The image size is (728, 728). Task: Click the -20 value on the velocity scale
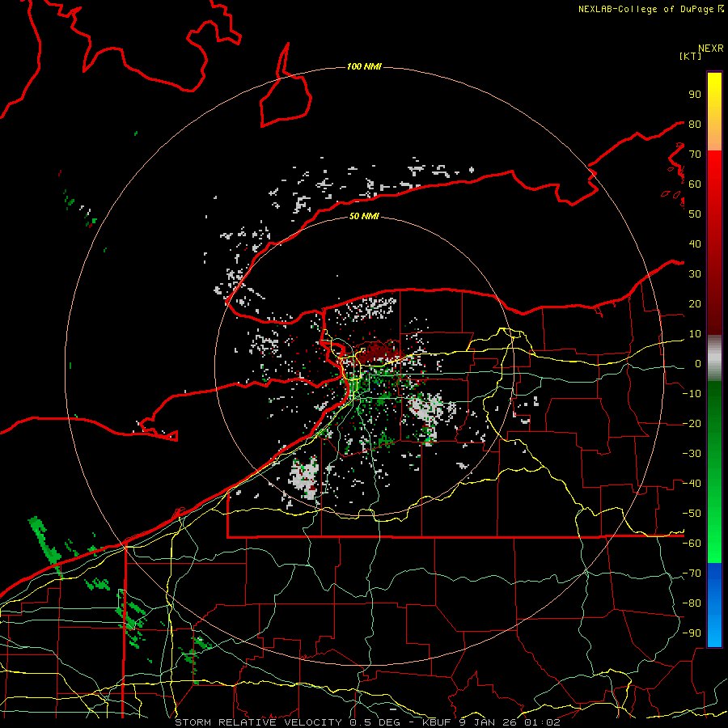692,423
